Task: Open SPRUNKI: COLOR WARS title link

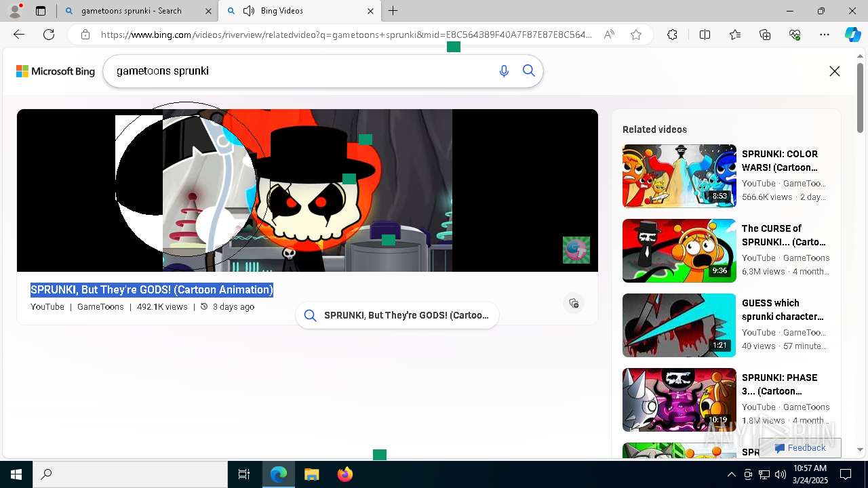Action: pos(780,161)
